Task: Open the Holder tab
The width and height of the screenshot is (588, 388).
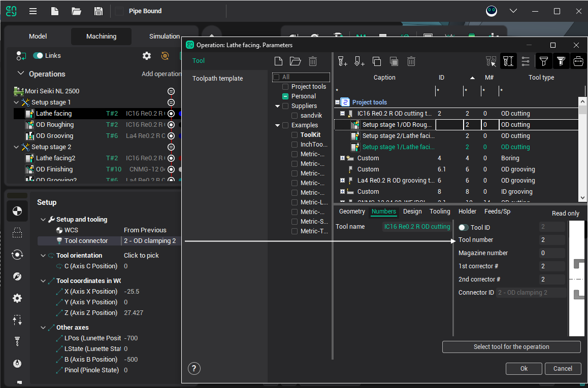Action: pos(467,211)
